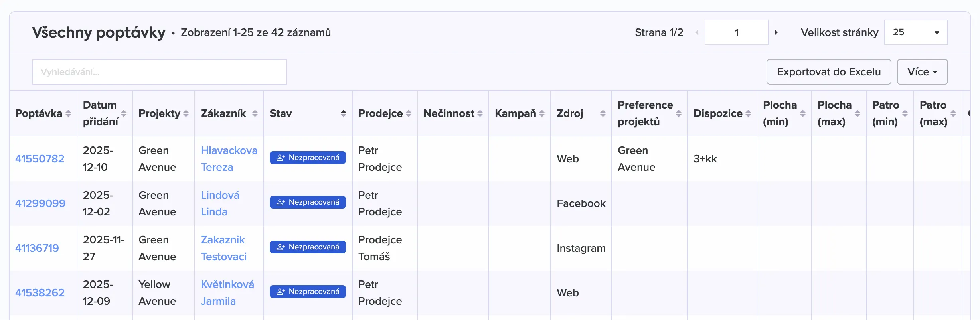Sort table by Poptávka column arrows

point(68,114)
